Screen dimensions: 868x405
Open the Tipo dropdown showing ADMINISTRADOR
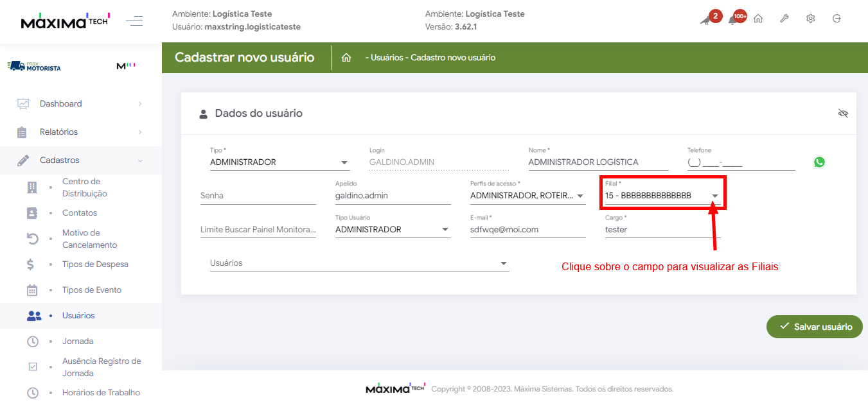[x=279, y=162]
